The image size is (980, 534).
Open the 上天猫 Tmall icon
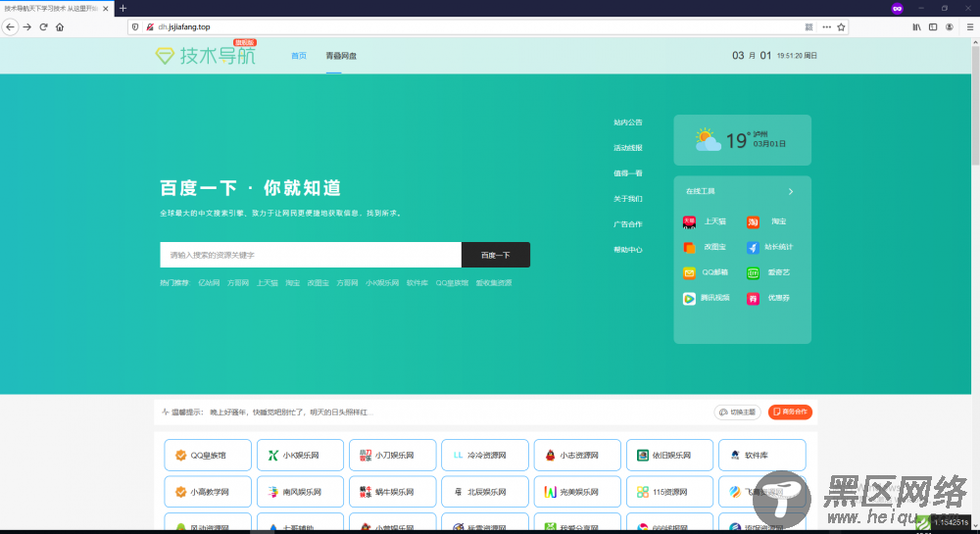pos(689,221)
